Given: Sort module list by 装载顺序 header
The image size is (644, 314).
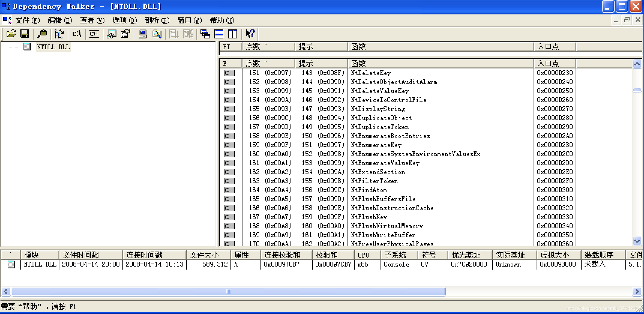Looking at the screenshot, I should tap(603, 255).
